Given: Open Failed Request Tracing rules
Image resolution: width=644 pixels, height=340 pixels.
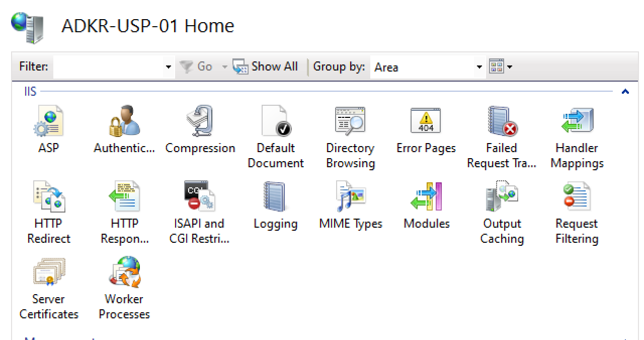Looking at the screenshot, I should pyautogui.click(x=502, y=121).
